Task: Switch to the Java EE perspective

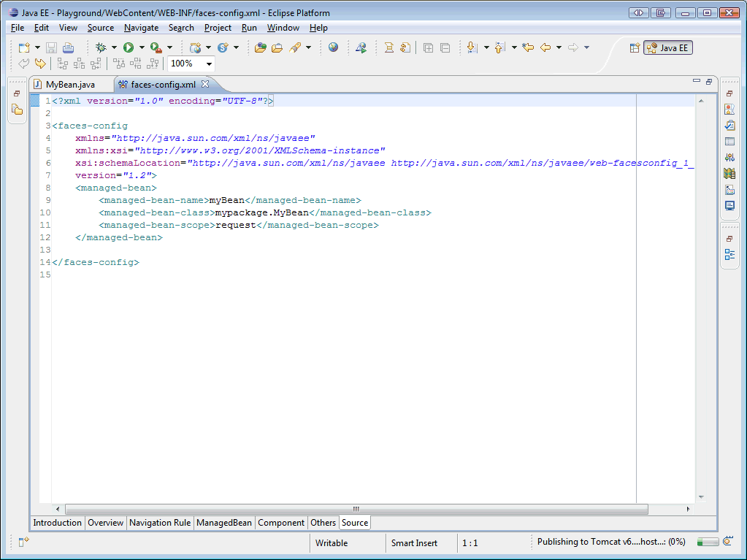Action: pos(668,47)
